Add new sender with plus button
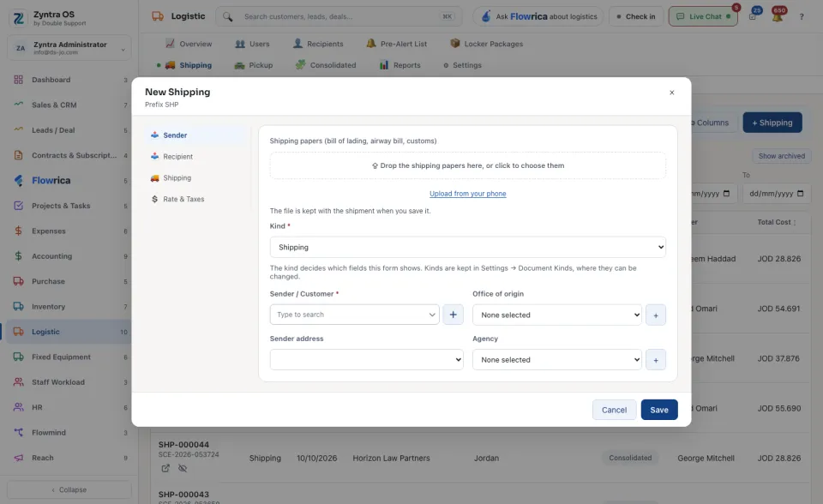823x504 pixels. [453, 315]
